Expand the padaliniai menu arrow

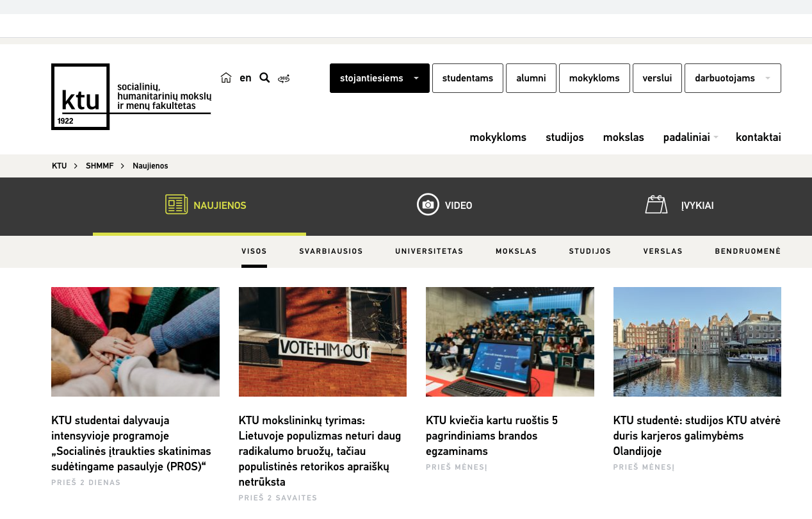(716, 137)
